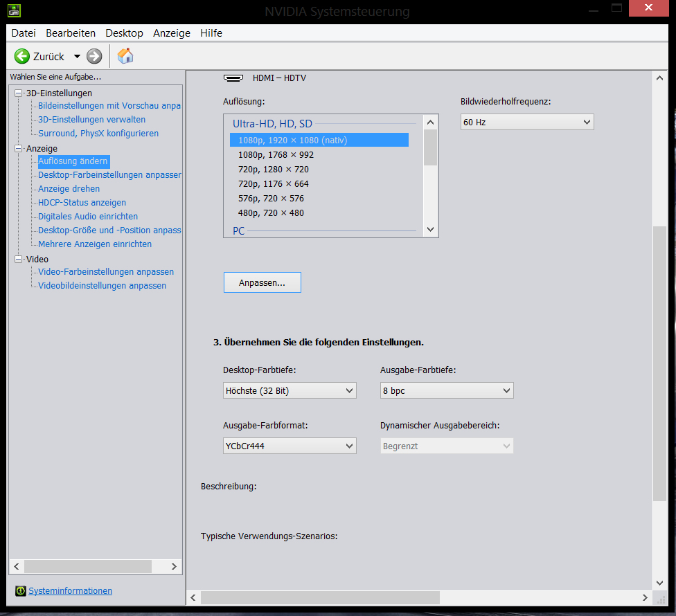The height and width of the screenshot is (616, 676).
Task: Collapse the Anzeige tree node
Action: [x=18, y=148]
